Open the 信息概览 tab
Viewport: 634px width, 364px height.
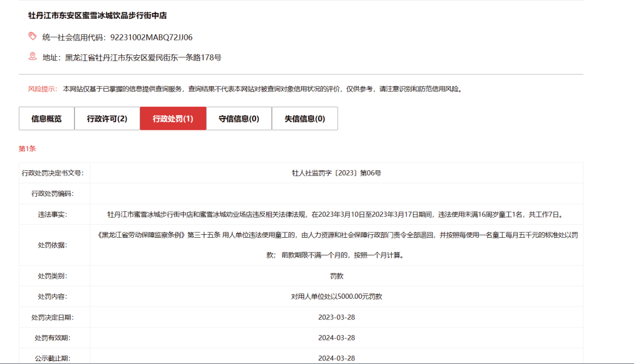point(46,119)
